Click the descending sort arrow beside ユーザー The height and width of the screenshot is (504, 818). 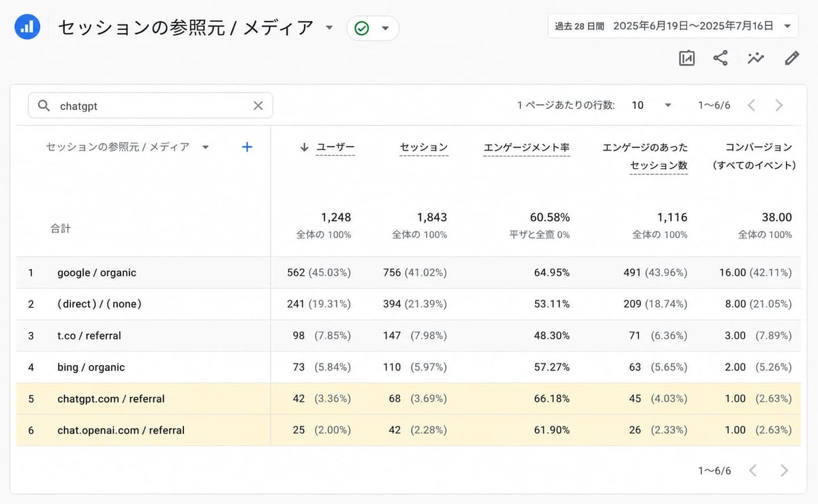point(304,147)
